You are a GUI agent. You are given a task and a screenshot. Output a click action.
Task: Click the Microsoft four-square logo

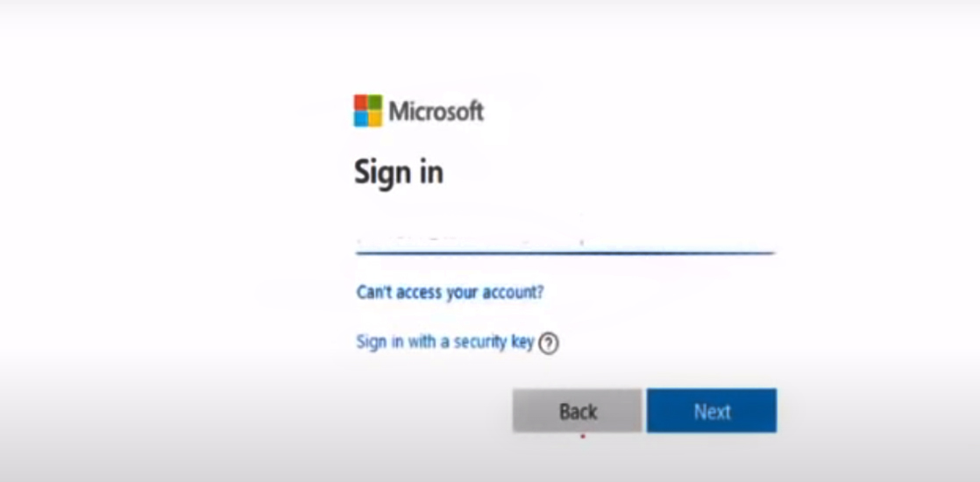pos(368,110)
